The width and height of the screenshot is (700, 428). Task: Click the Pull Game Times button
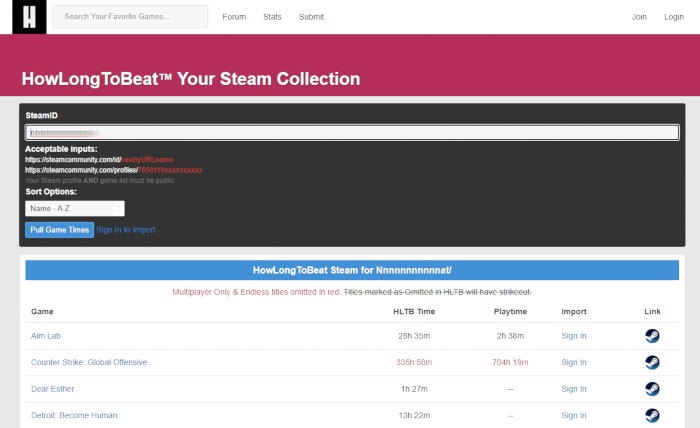pyautogui.click(x=59, y=230)
